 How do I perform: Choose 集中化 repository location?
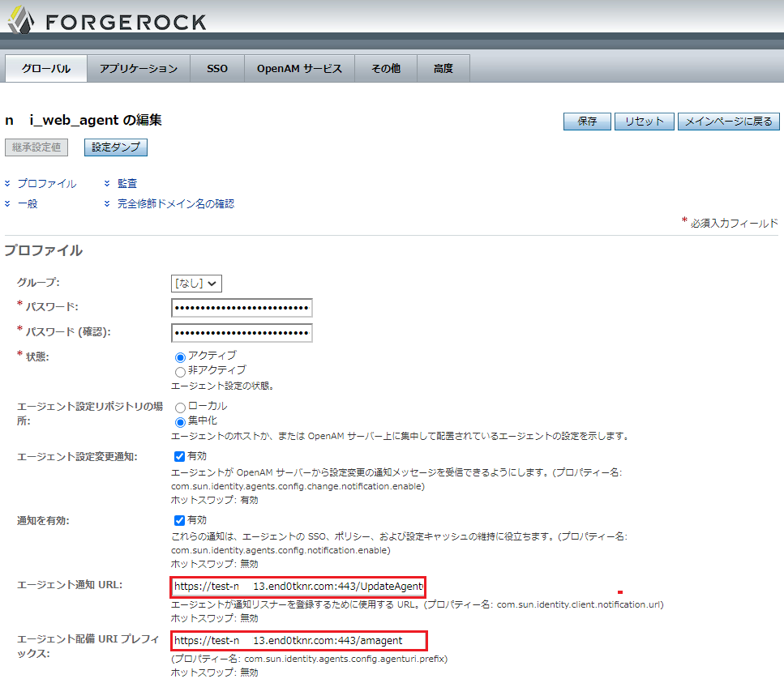[180, 423]
